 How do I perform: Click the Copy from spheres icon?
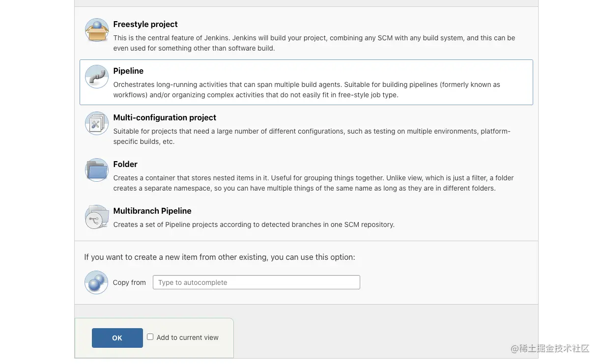pyautogui.click(x=96, y=282)
